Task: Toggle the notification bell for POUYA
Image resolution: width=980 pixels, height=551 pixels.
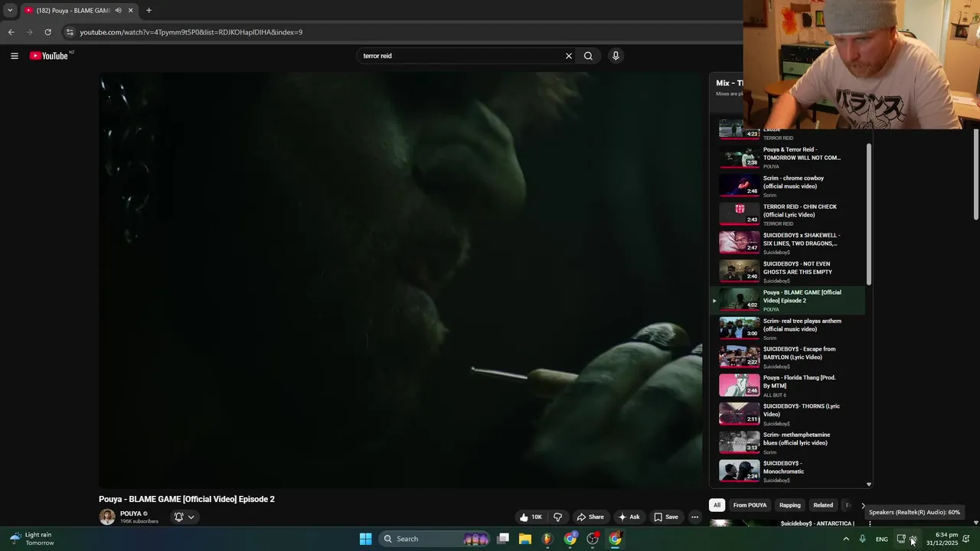Action: (179, 517)
